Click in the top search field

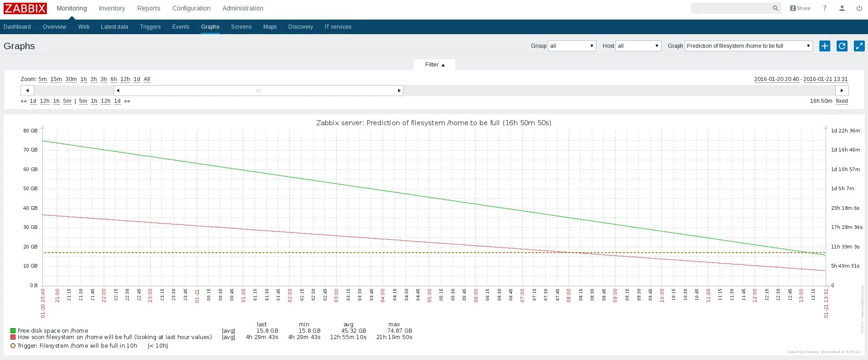[x=732, y=8]
